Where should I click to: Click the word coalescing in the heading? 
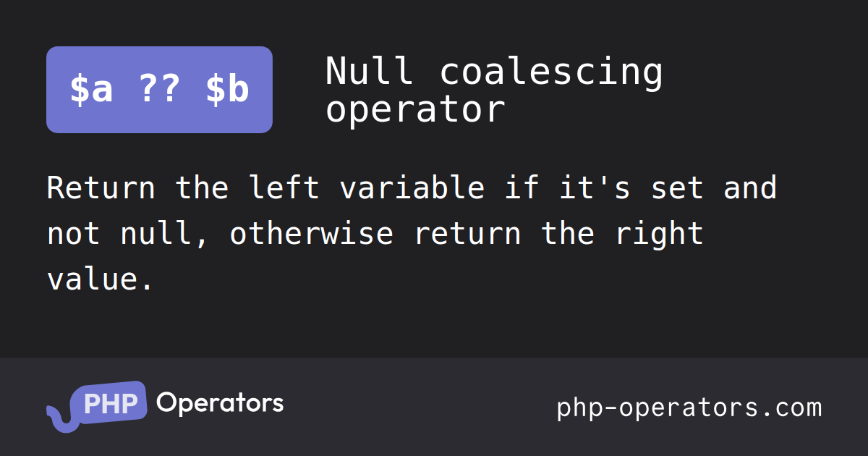pyautogui.click(x=551, y=72)
